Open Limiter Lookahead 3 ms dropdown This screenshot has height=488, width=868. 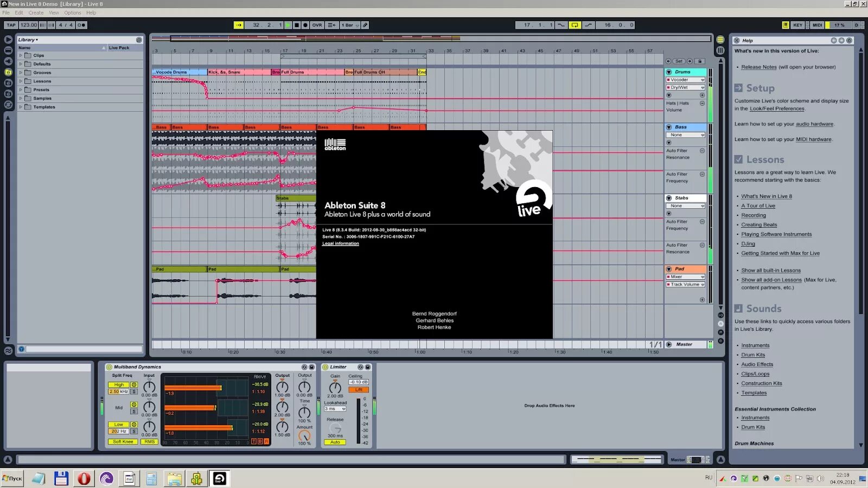(x=335, y=409)
